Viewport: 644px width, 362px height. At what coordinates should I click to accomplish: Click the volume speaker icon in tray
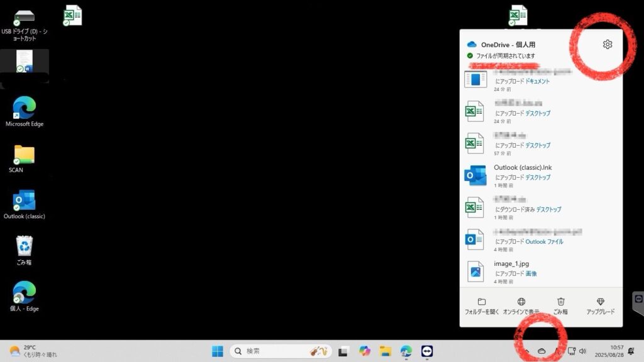tap(582, 351)
